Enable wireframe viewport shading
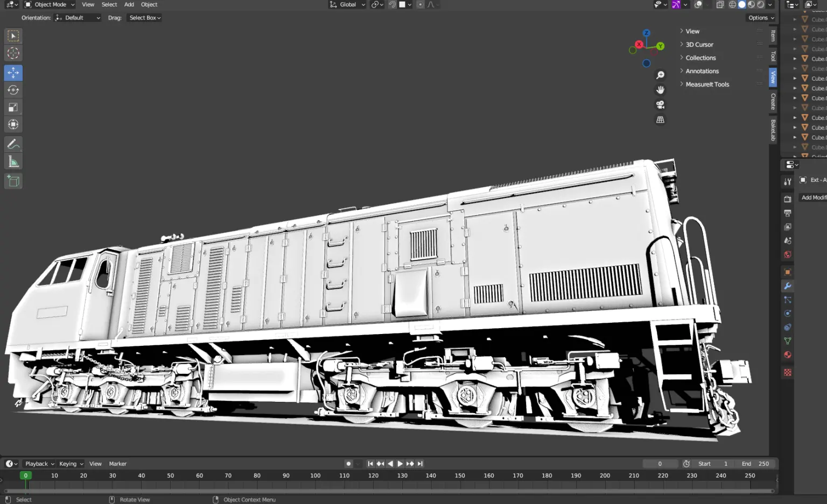The width and height of the screenshot is (827, 504). [732, 4]
